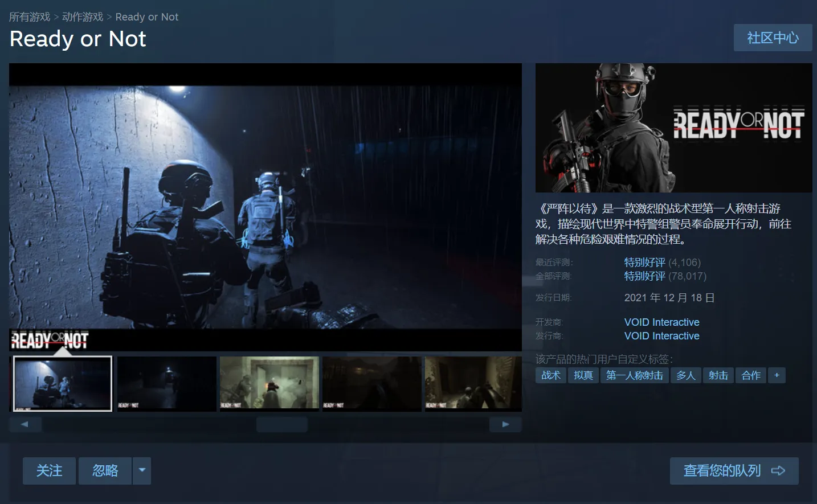Screen dimensions: 817x504
Task: Open dropdown arrow next to 忽略 button
Action: tap(142, 470)
